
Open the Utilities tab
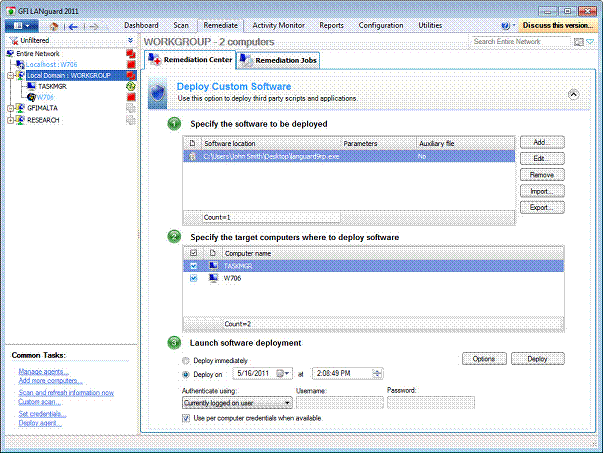tap(430, 25)
